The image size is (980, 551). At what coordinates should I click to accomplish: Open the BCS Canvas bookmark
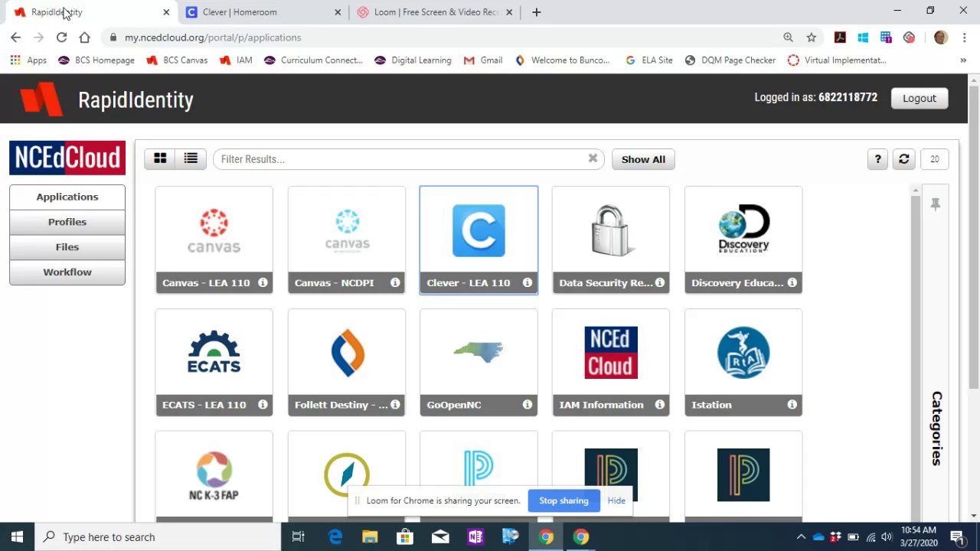click(177, 60)
